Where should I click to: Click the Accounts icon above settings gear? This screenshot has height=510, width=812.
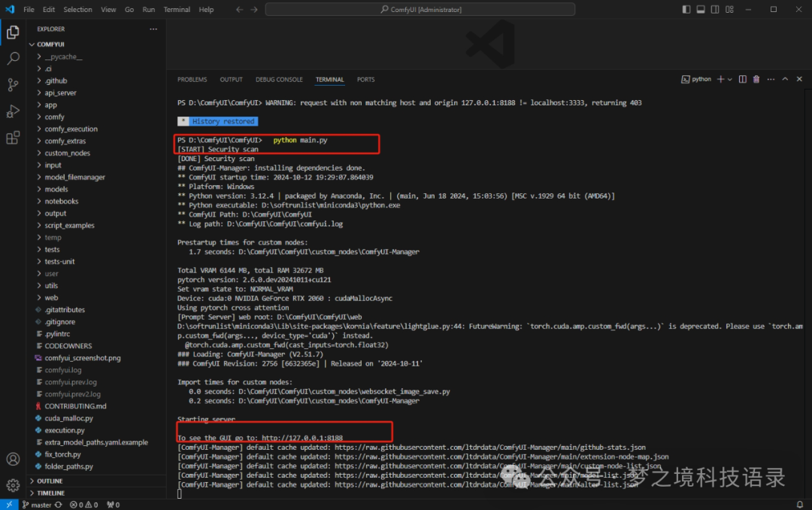(13, 460)
